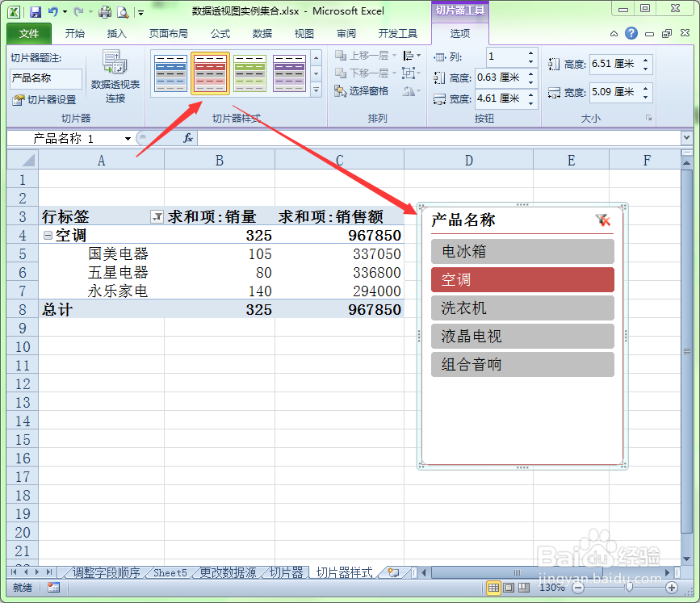The height and width of the screenshot is (603, 700).
Task: Open the selection pane
Action: [x=362, y=91]
